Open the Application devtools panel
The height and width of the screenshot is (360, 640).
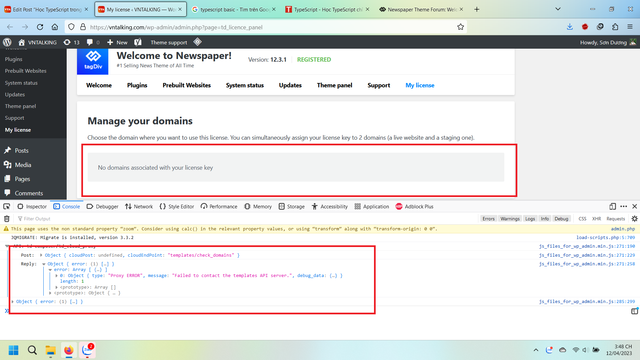(x=372, y=207)
